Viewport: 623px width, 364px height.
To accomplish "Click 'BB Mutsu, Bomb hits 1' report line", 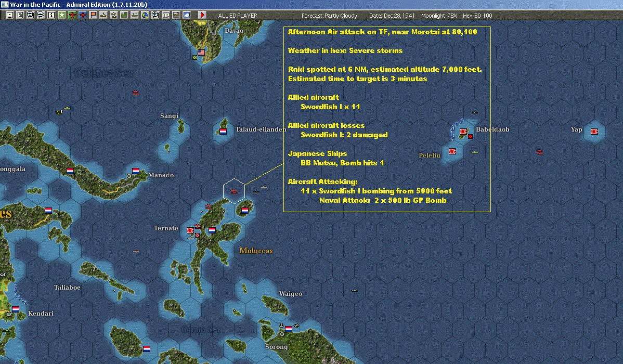I will click(x=342, y=163).
